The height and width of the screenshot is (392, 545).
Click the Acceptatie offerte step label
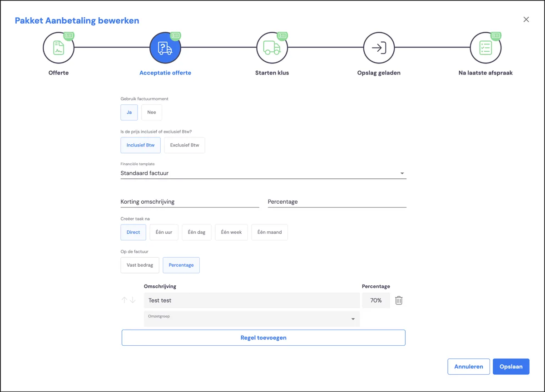[165, 73]
